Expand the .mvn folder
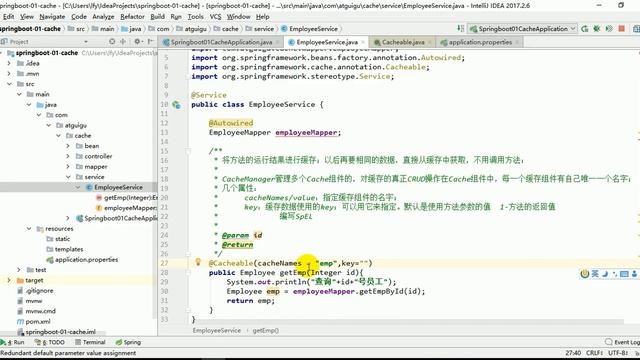This screenshot has height=360, width=640. [x=9, y=73]
